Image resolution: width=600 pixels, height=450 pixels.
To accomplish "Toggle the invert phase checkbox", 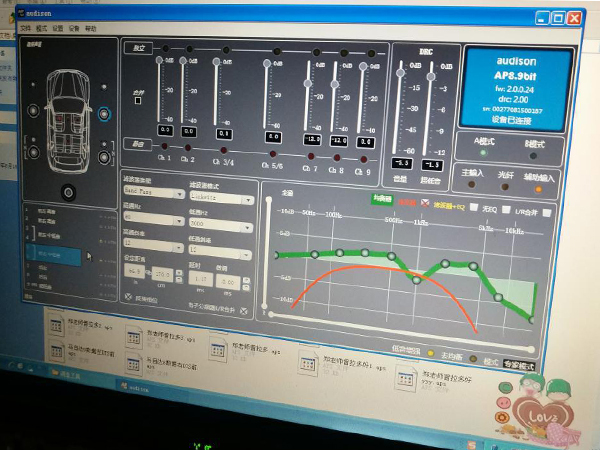I will tap(128, 297).
